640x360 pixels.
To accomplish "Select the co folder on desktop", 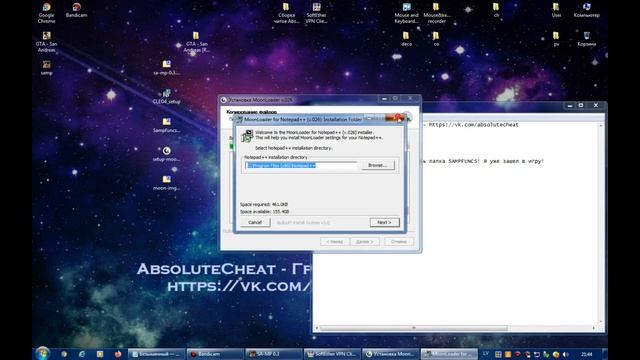I will pyautogui.click(x=436, y=39).
